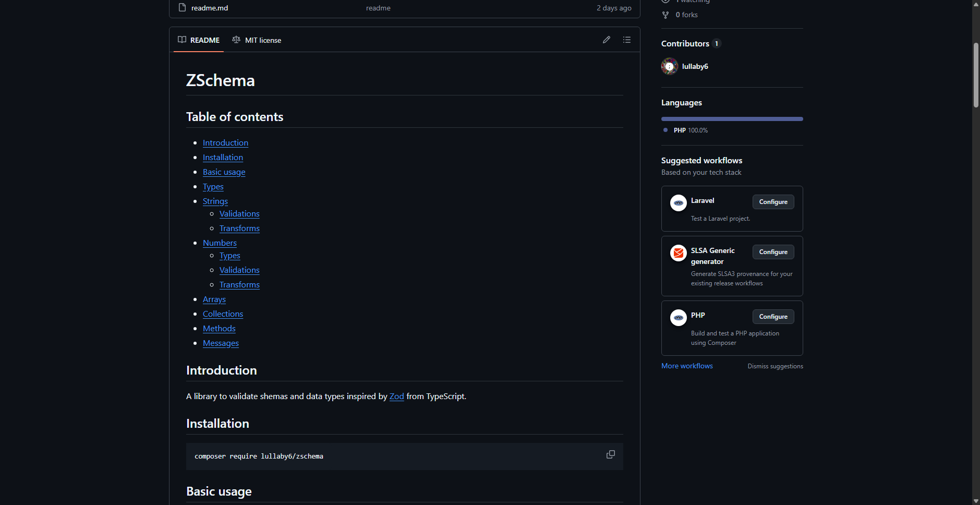Image resolution: width=980 pixels, height=505 pixels.
Task: Click the edit README pencil icon
Action: coord(607,40)
